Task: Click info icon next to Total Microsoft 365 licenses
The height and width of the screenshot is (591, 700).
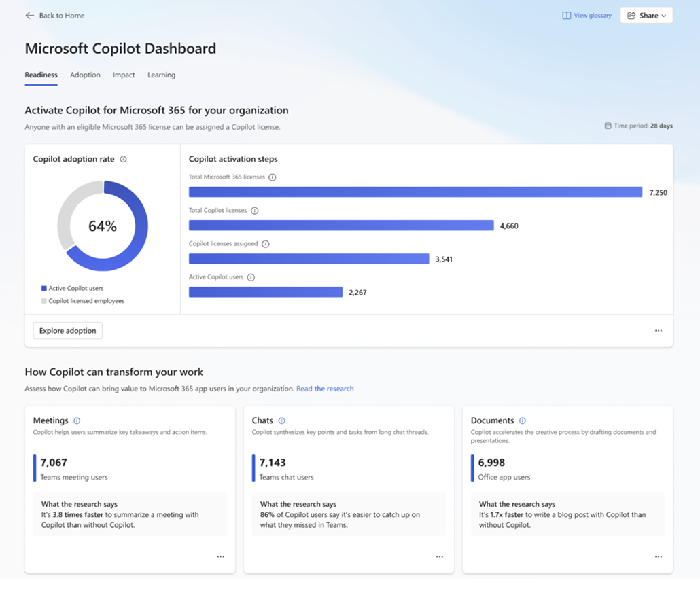Action: pos(273,177)
